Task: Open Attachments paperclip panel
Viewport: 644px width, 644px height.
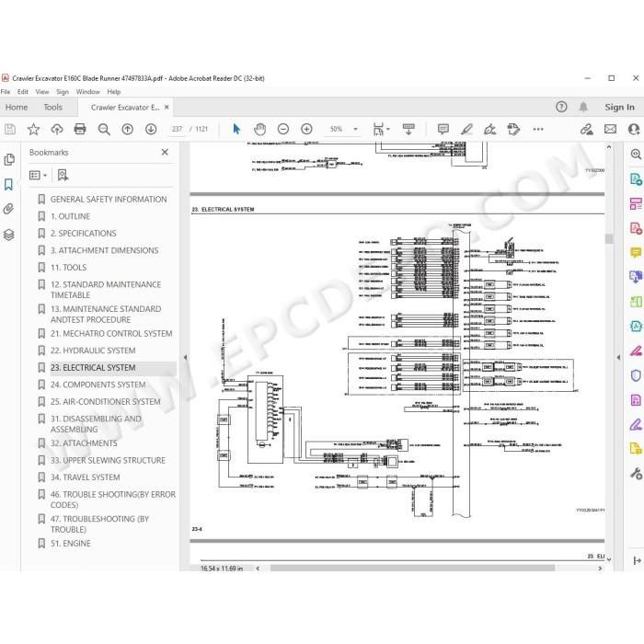Action: [8, 209]
